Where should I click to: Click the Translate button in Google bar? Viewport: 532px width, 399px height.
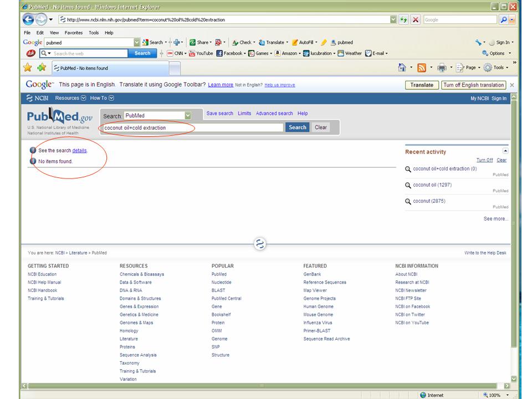(x=422, y=85)
